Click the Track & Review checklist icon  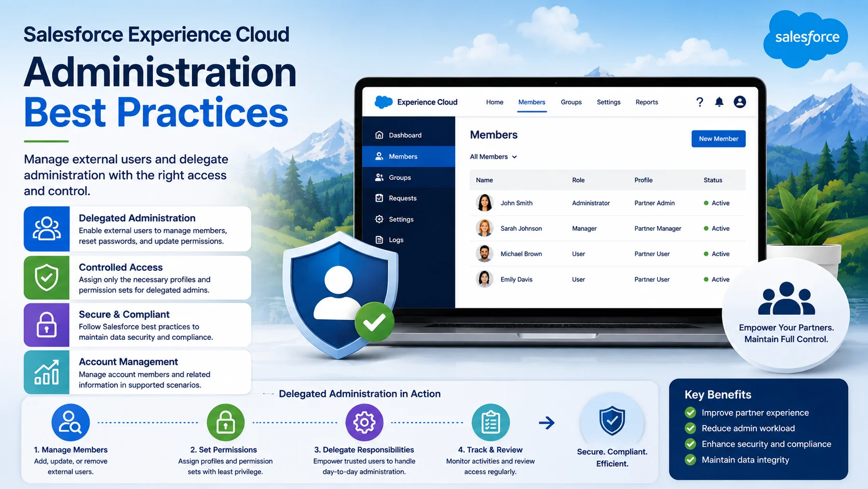(491, 422)
